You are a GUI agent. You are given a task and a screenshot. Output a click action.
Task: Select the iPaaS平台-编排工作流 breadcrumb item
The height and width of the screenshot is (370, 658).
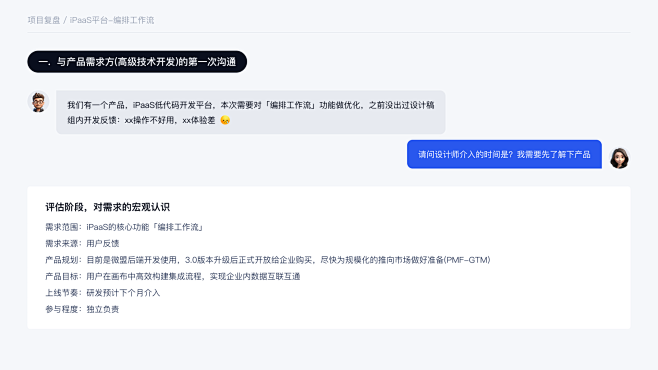112,20
